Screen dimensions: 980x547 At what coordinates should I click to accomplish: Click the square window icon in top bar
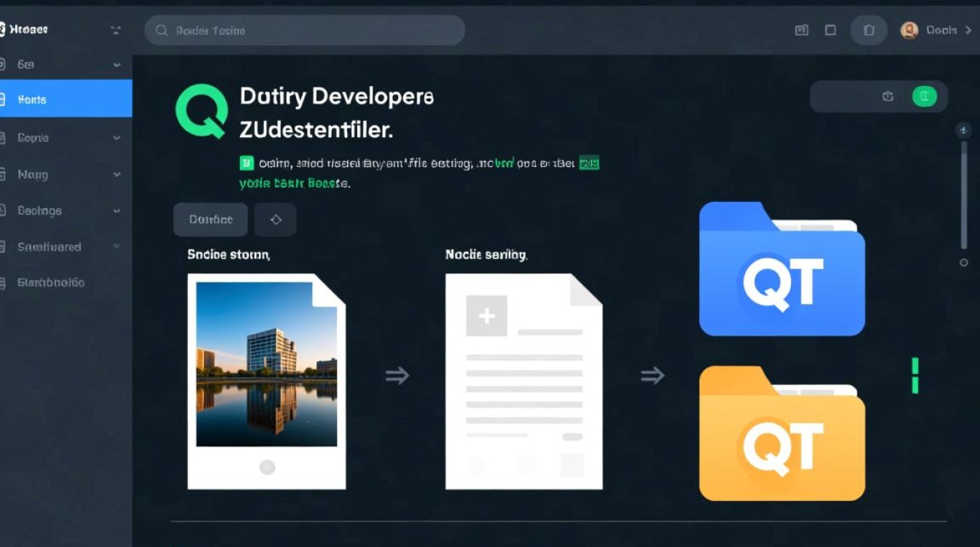coord(831,31)
